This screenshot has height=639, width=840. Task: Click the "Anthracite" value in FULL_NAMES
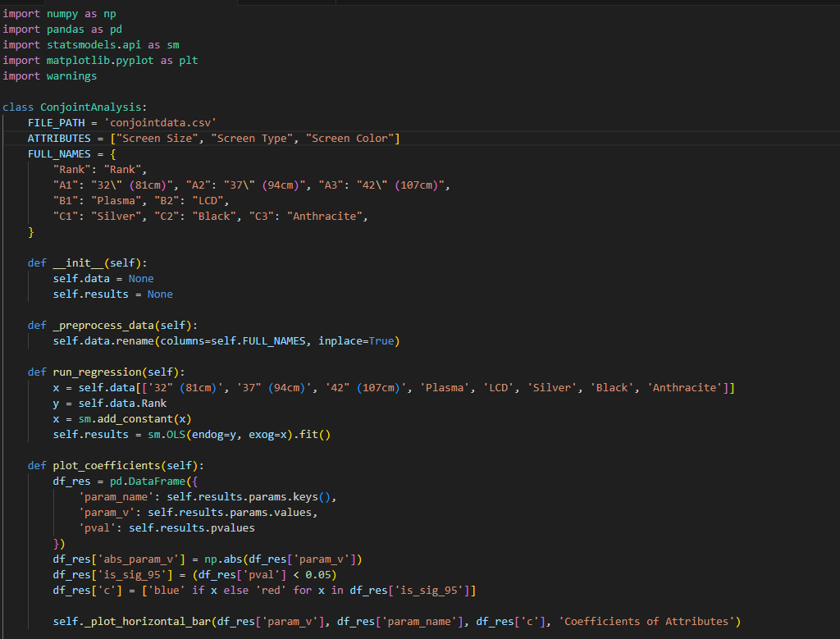pyautogui.click(x=326, y=217)
